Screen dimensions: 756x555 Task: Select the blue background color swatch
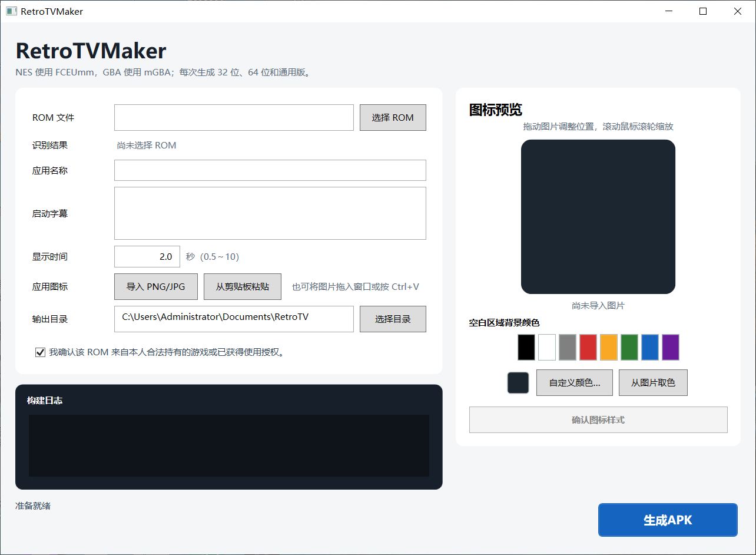point(650,347)
